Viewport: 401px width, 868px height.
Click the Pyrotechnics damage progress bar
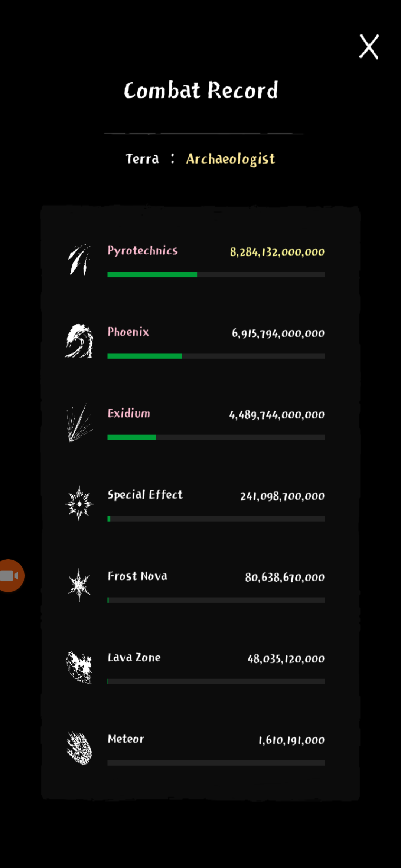pyautogui.click(x=216, y=274)
